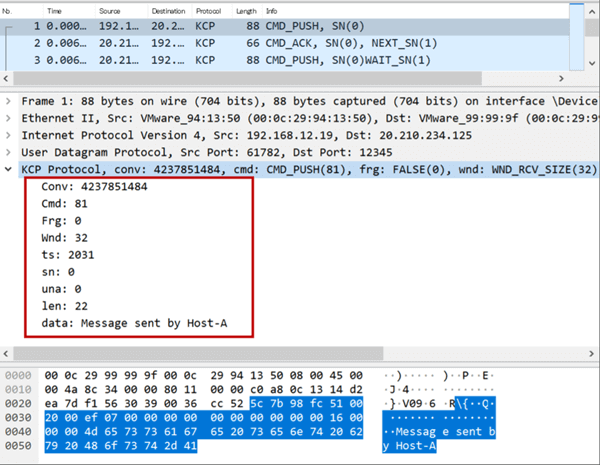Select the Conv: 4237851484 field
600x465 pixels.
[94, 187]
